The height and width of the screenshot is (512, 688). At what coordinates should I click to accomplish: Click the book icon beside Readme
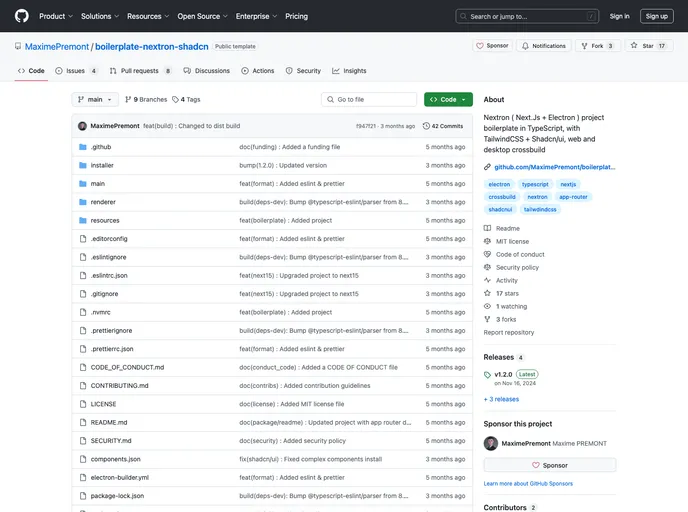(x=487, y=228)
